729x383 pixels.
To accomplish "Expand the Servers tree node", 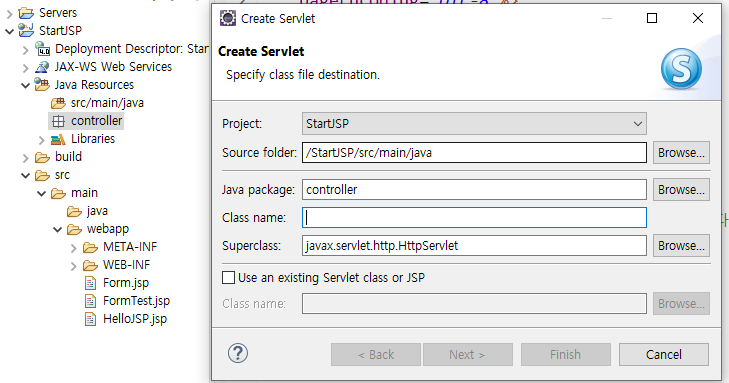I will click(9, 13).
